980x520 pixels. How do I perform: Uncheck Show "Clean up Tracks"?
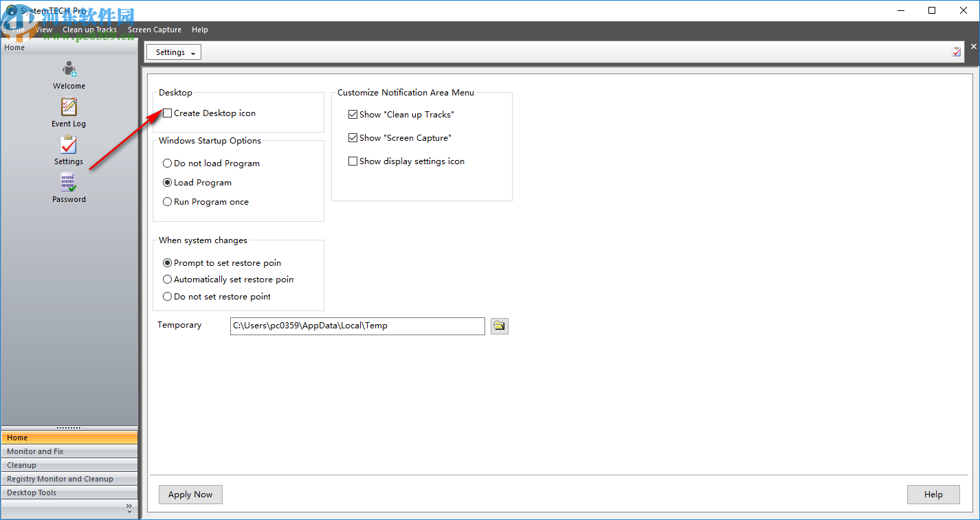click(353, 114)
